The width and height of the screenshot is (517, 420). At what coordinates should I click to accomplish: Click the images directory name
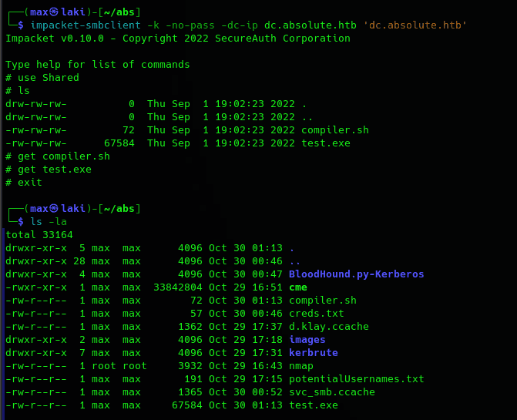(307, 340)
